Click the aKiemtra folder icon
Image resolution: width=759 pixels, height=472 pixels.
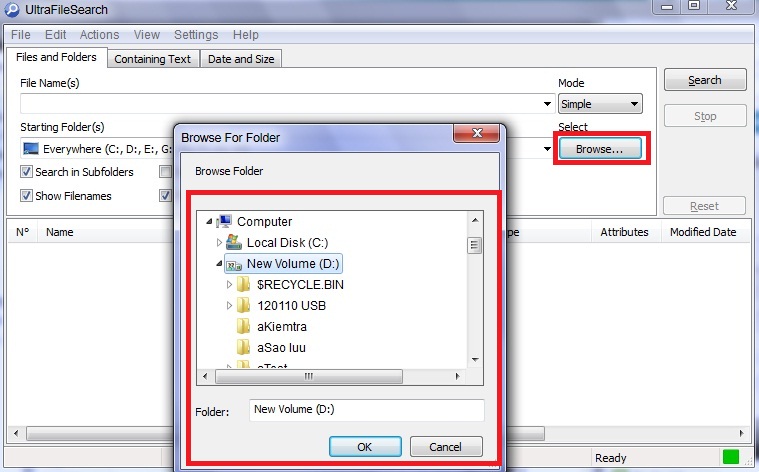tap(244, 327)
